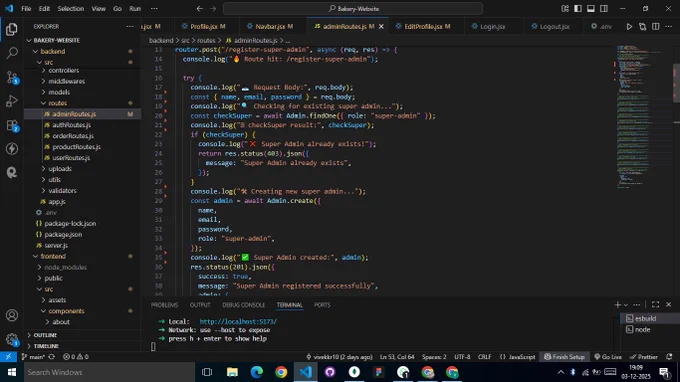680x382 pixels.
Task: Toggle the Secondary Side Bar layout icon
Action: [x=604, y=9]
